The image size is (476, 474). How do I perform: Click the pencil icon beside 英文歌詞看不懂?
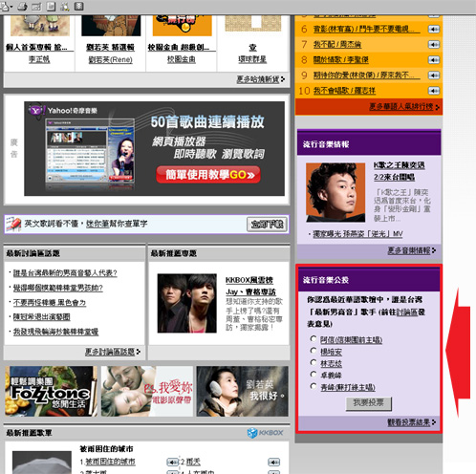pos(13,224)
